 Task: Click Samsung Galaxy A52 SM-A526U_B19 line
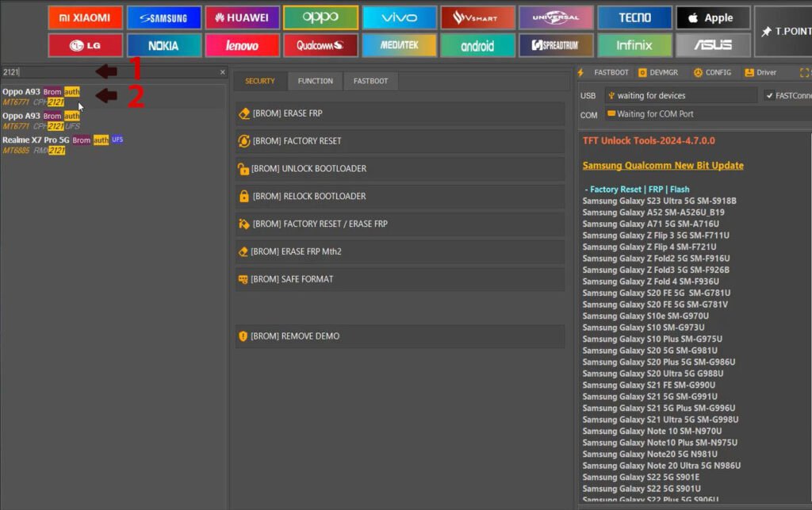(x=653, y=213)
